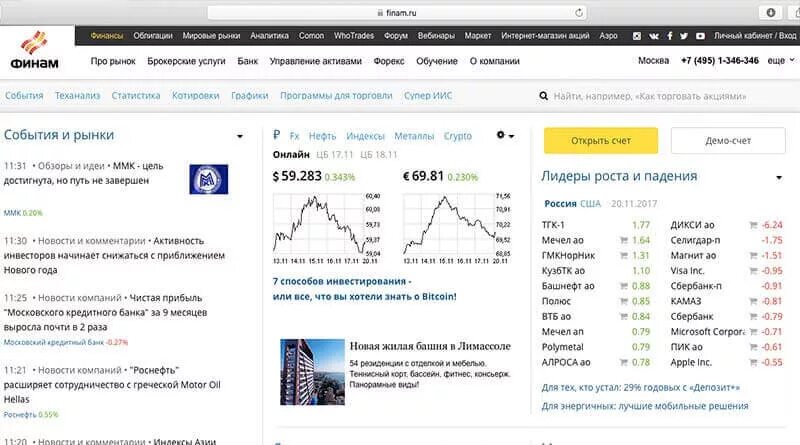800x445 pixels.
Task: Open the Роснефть 0.55% ticker link
Action: pyautogui.click(x=31, y=415)
